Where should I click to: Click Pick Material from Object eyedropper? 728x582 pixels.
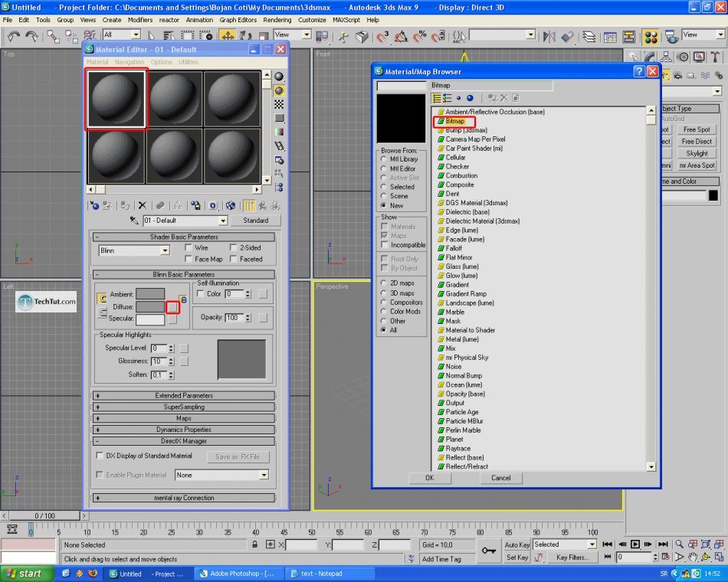click(133, 221)
